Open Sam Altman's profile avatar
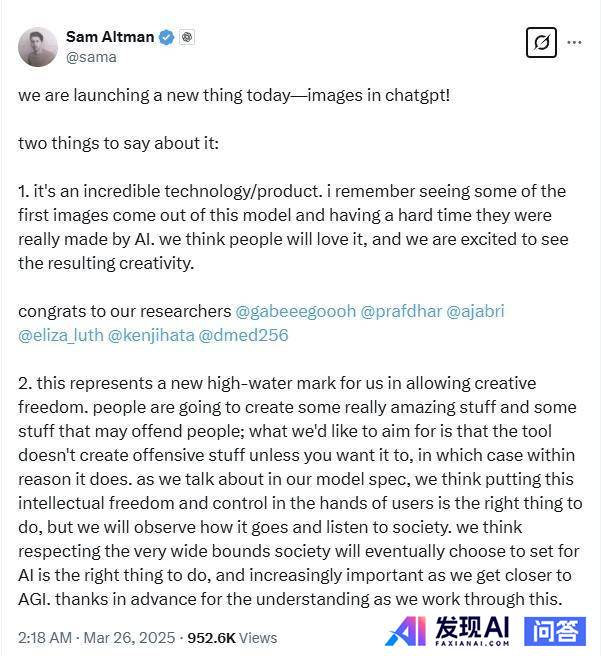 [38, 47]
